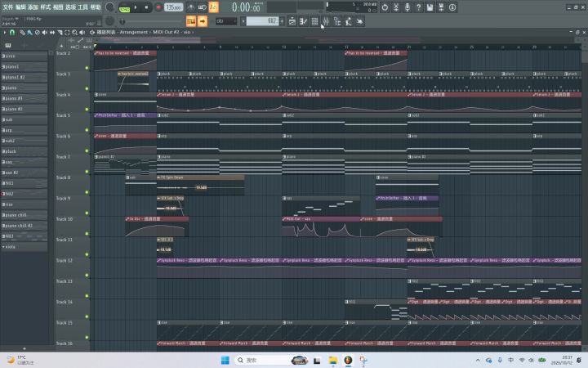Select the playlist paint brush tool
This screenshot has height=368, width=588.
coord(29,33)
